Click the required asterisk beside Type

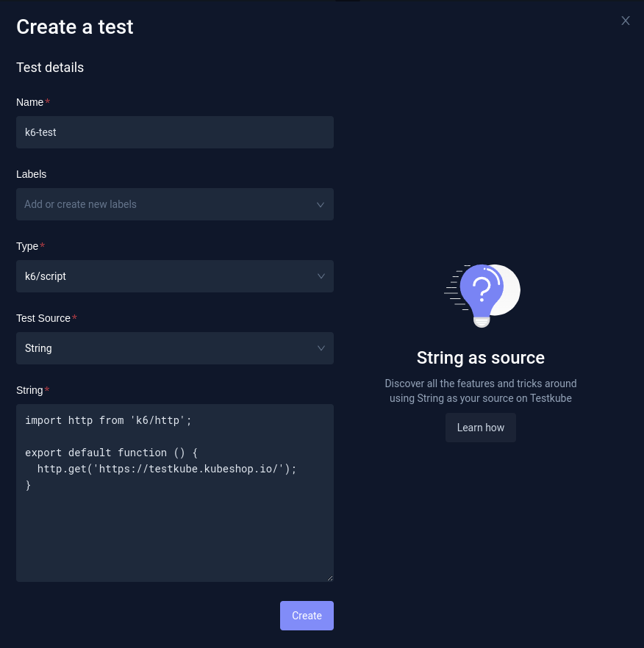42,246
